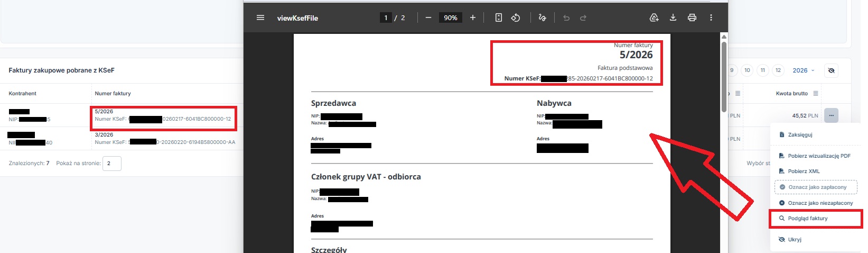Rotate the PDF document counterclockwise
Viewport: 868px width, 253px height.
(x=516, y=17)
